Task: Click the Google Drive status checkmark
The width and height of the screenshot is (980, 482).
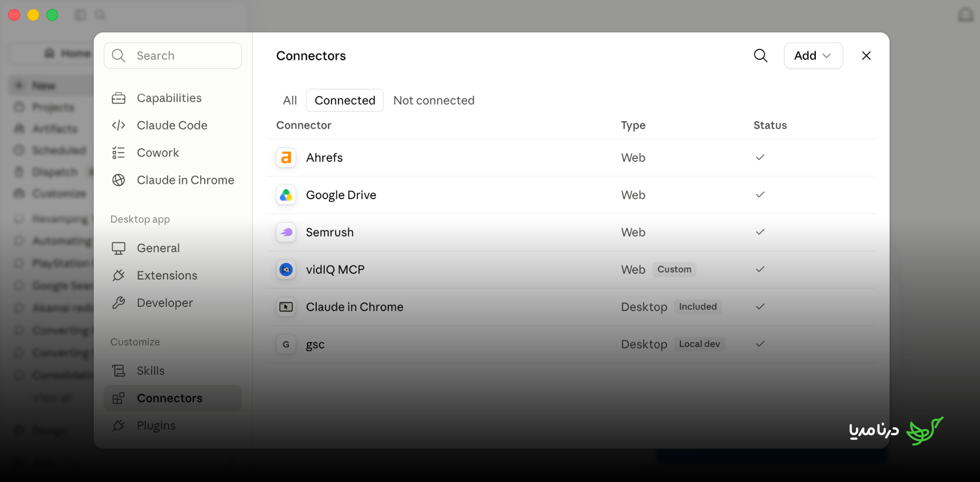Action: tap(760, 195)
